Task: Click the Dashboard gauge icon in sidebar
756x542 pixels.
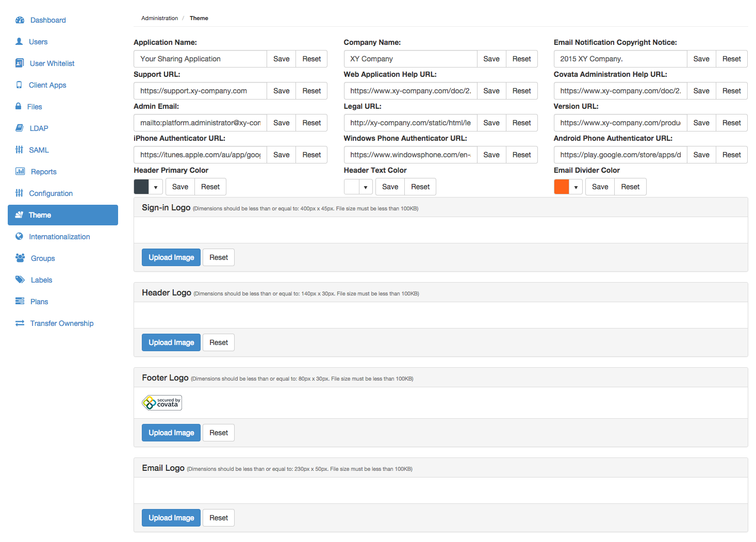Action: pos(20,20)
